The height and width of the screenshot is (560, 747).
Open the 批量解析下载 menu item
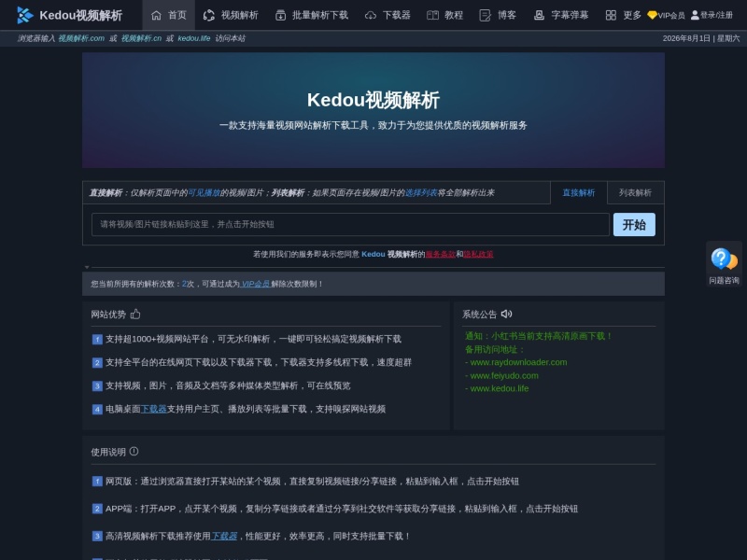tap(312, 15)
